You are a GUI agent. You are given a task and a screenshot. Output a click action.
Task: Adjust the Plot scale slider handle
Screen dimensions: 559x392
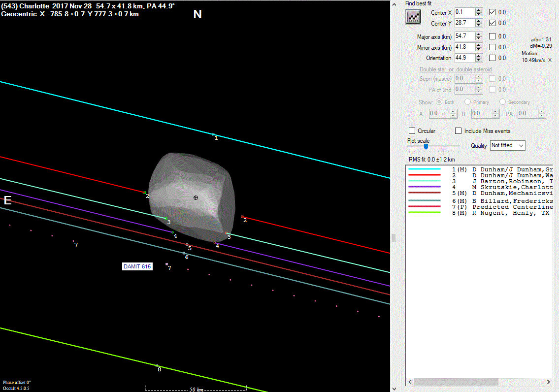click(426, 146)
